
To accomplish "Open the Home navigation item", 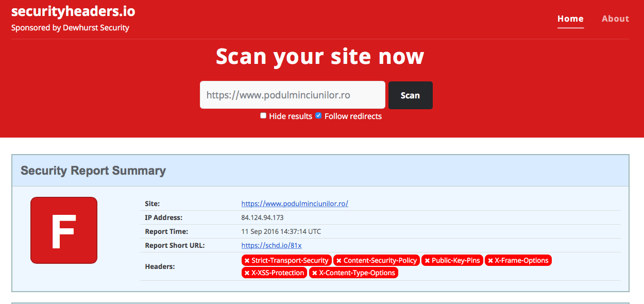I will [x=570, y=19].
